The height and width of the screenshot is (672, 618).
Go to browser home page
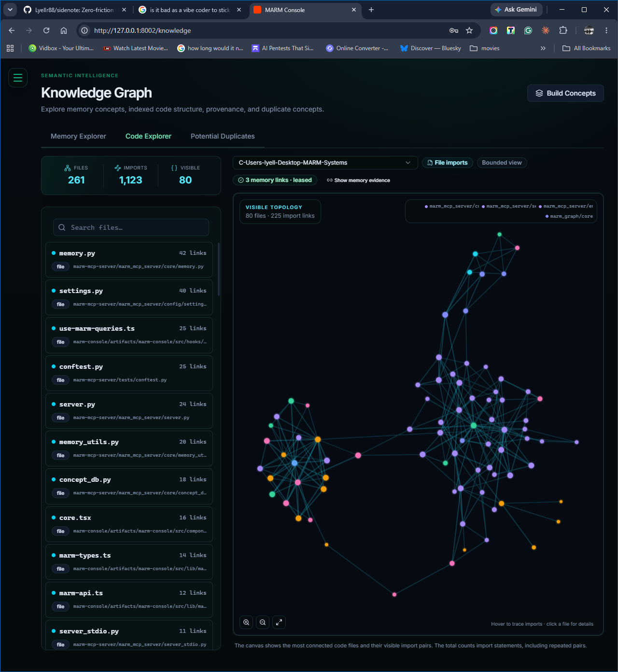coord(64,30)
